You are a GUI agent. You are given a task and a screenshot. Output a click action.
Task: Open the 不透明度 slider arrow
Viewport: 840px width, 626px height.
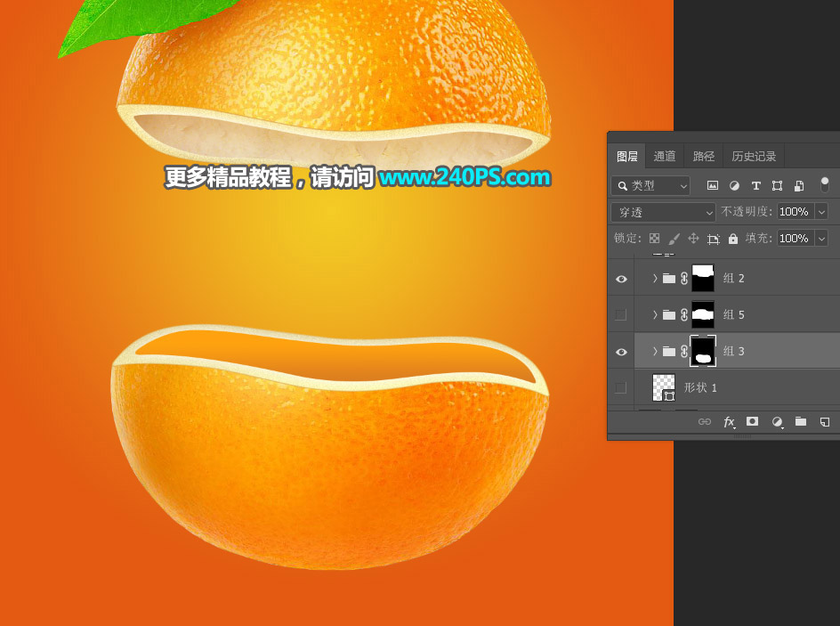[x=821, y=212]
